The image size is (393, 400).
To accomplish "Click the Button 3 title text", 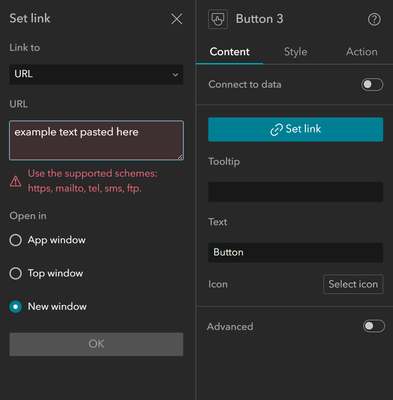I will [259, 19].
